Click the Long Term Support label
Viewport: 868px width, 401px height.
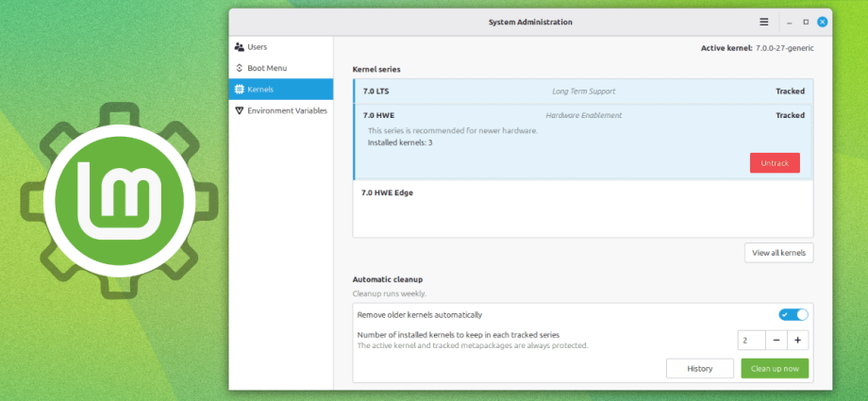[583, 92]
